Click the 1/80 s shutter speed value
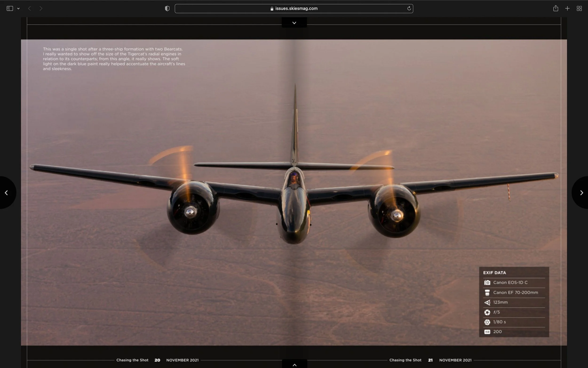588x368 pixels. click(499, 322)
